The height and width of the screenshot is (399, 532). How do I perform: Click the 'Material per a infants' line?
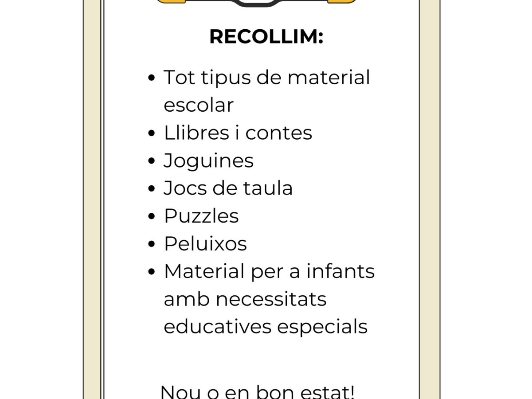pyautogui.click(x=269, y=271)
